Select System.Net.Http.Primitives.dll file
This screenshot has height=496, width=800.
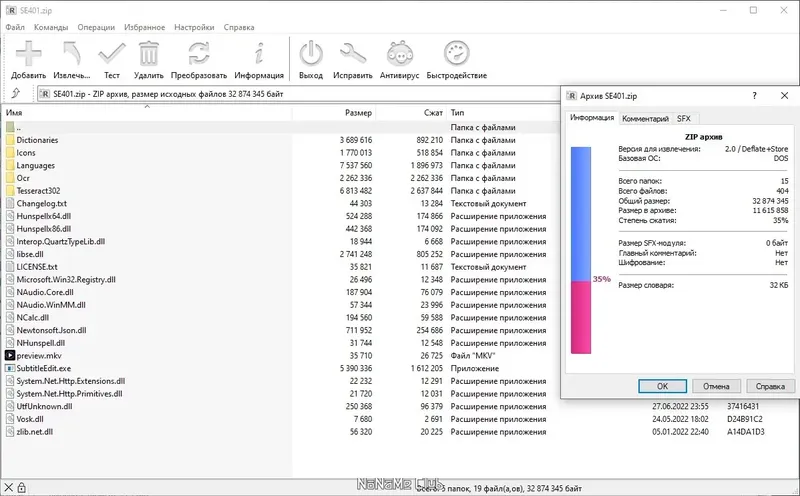(x=69, y=394)
